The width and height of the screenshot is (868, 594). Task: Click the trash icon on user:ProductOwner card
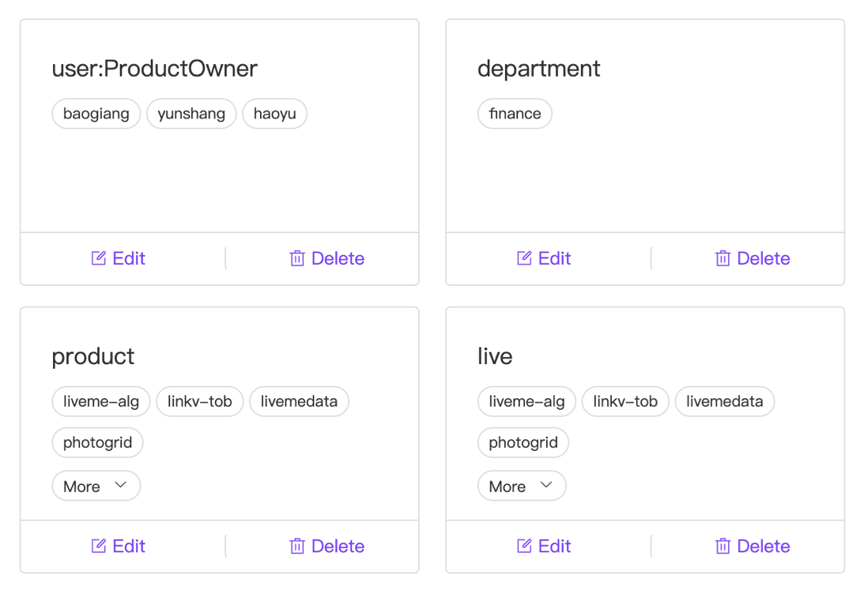pyautogui.click(x=297, y=258)
